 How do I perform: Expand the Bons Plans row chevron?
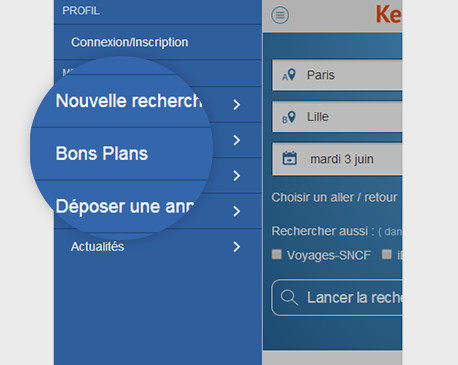pyautogui.click(x=237, y=140)
